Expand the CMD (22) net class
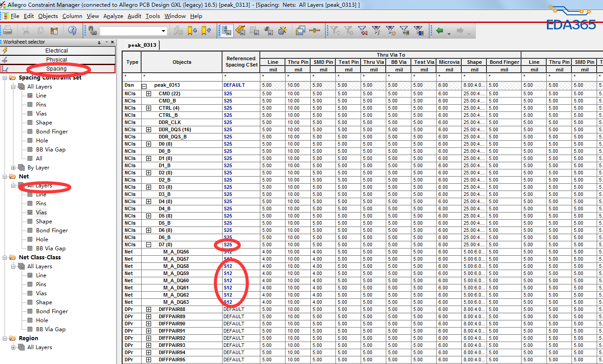603x364 pixels. pyautogui.click(x=148, y=93)
